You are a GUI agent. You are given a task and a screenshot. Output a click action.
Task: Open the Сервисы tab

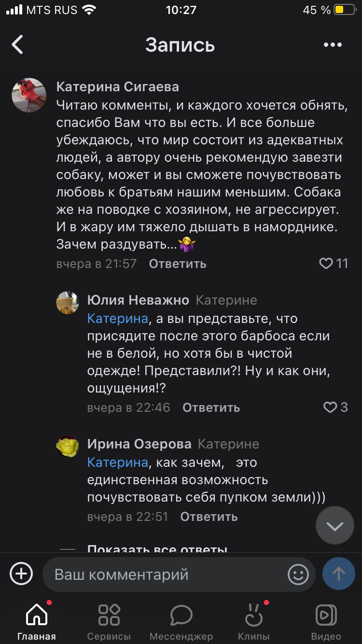109,620
